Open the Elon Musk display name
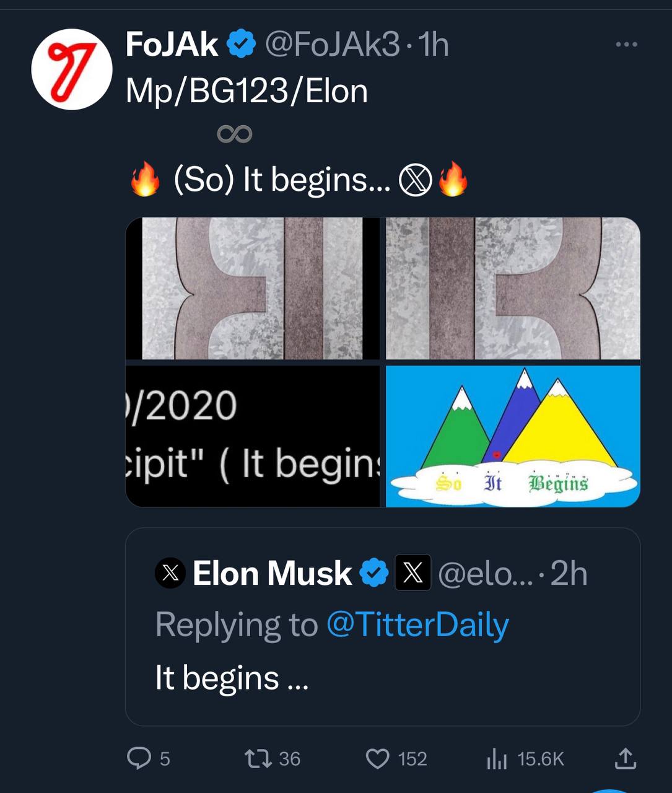This screenshot has width=672, height=793. [x=272, y=573]
